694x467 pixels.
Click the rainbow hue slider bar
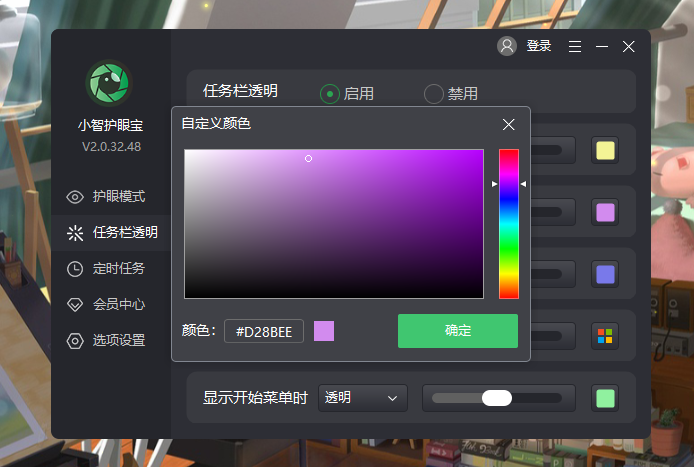(x=509, y=223)
